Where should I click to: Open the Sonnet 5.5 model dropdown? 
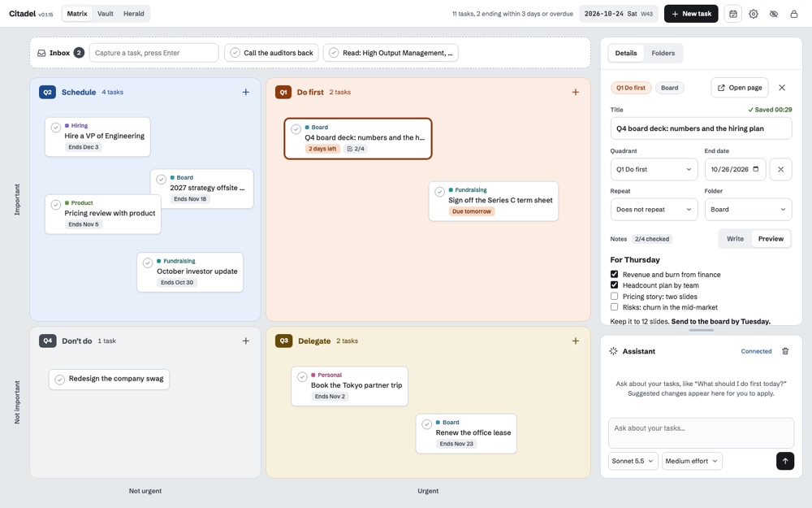coord(633,461)
